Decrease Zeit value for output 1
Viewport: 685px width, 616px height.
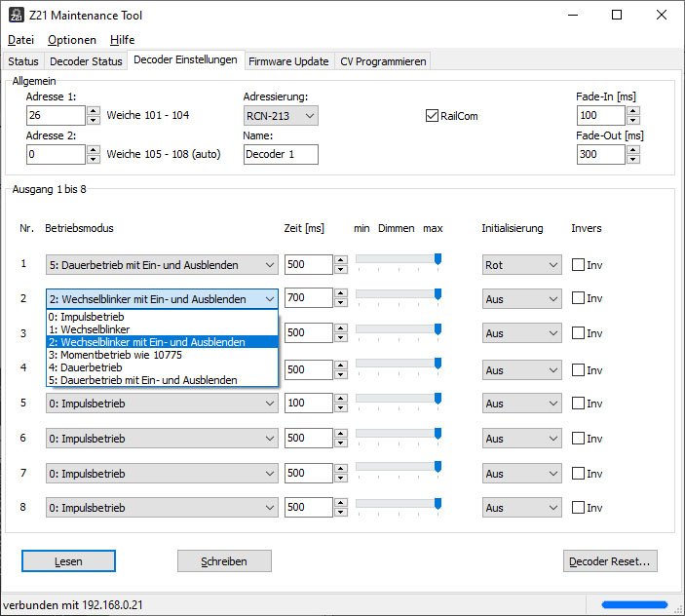pos(341,269)
